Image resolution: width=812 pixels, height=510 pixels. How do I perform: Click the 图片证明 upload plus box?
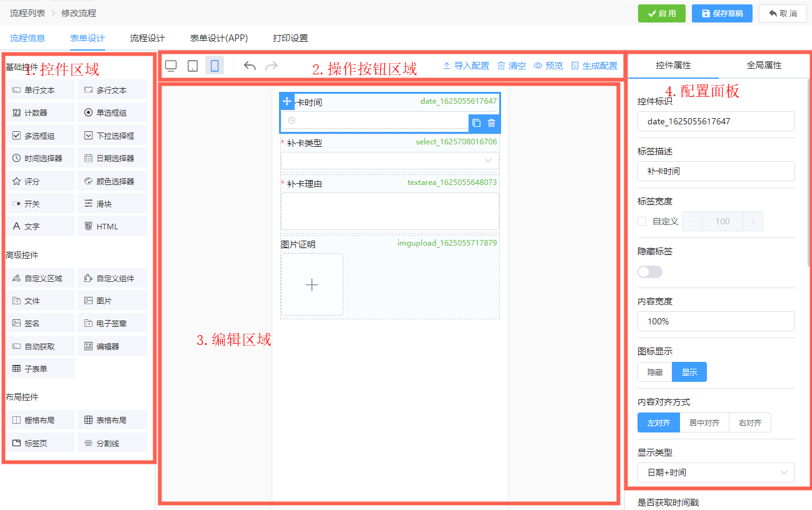click(x=312, y=284)
